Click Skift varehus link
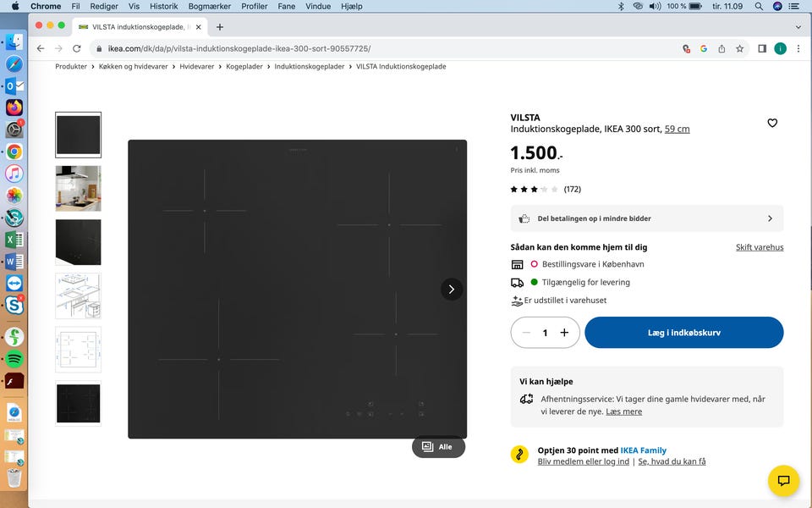Screen dimensions: 812x508 click(760, 247)
